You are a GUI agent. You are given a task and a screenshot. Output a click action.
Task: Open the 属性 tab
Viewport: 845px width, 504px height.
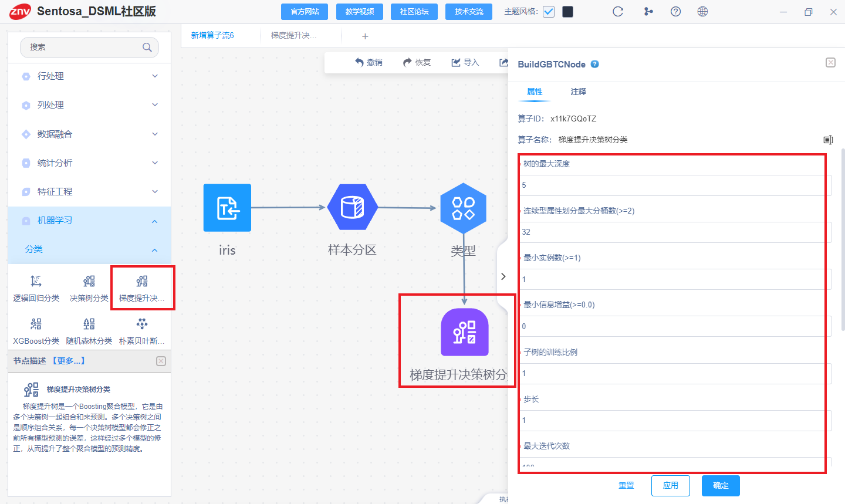click(x=535, y=92)
